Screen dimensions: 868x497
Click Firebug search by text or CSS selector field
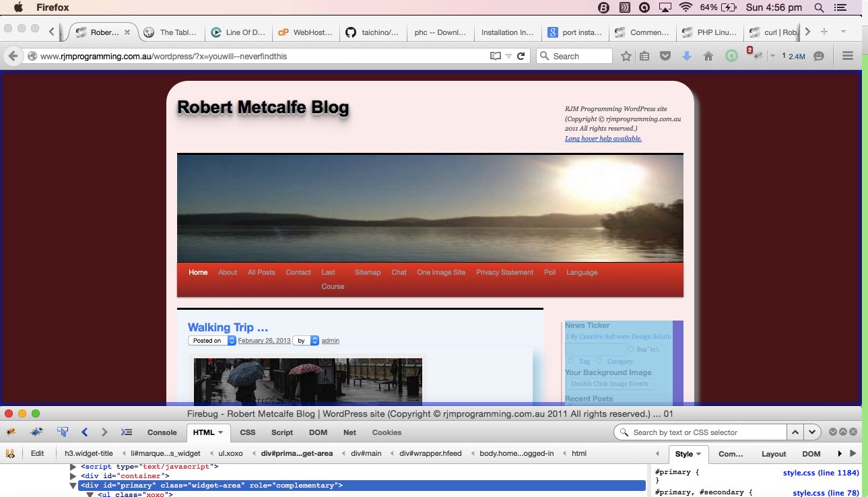click(x=700, y=432)
